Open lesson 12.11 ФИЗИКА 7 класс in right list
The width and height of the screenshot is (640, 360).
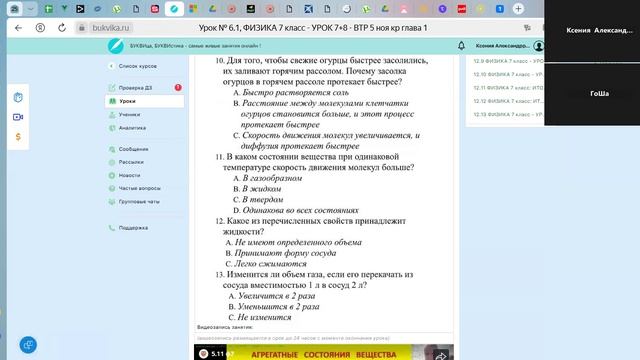pyautogui.click(x=508, y=88)
